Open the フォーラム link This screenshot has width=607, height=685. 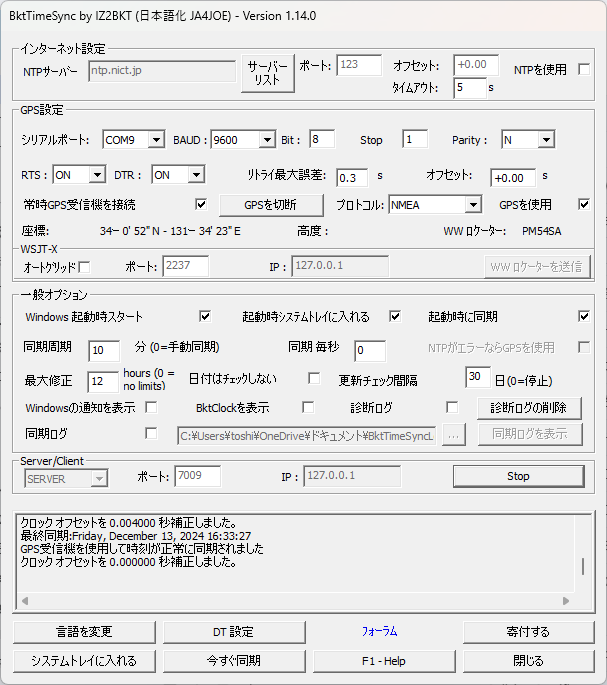(x=380, y=631)
